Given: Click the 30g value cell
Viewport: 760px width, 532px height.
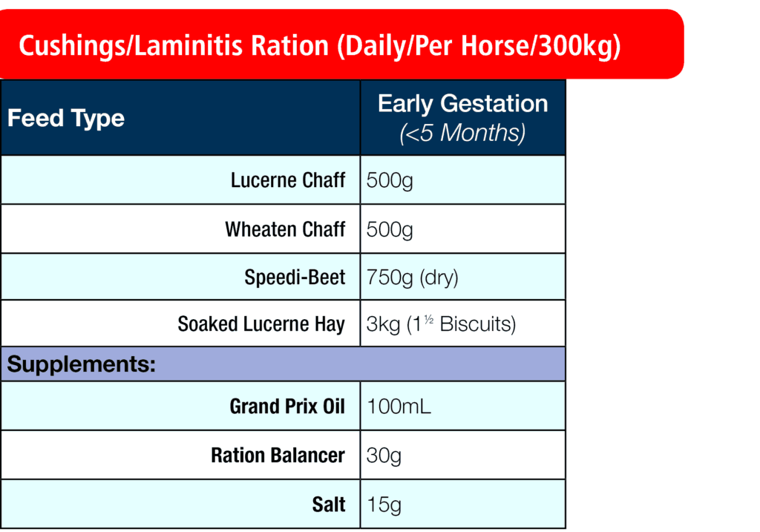Looking at the screenshot, I should click(384, 455).
